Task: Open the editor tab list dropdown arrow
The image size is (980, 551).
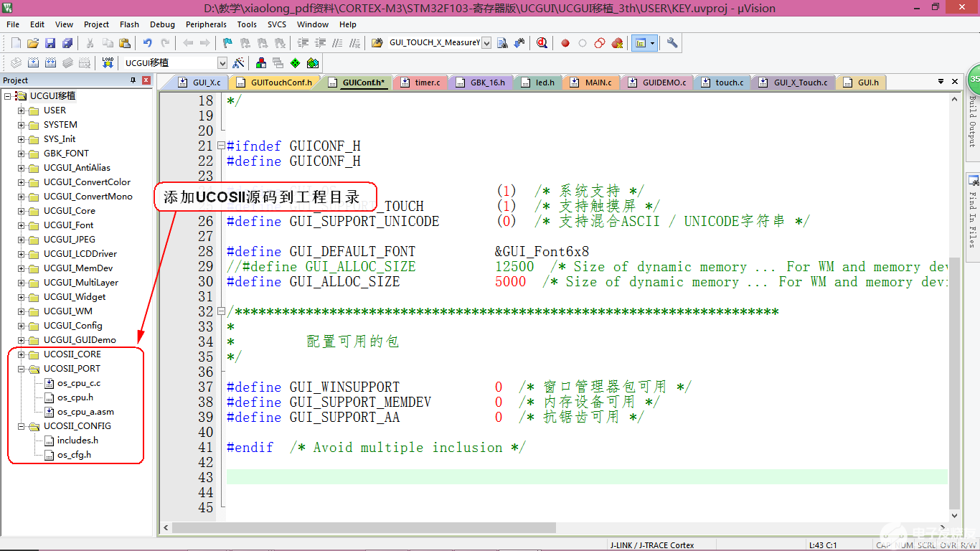Action: 941,82
